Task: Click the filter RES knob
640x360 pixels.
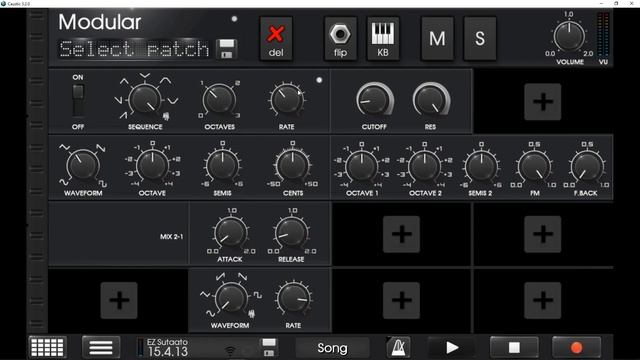Action: coord(431,100)
